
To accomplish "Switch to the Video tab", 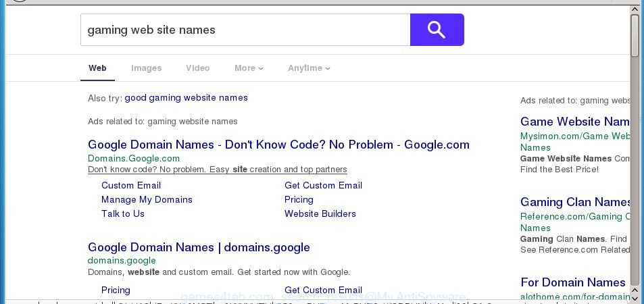I will (197, 68).
